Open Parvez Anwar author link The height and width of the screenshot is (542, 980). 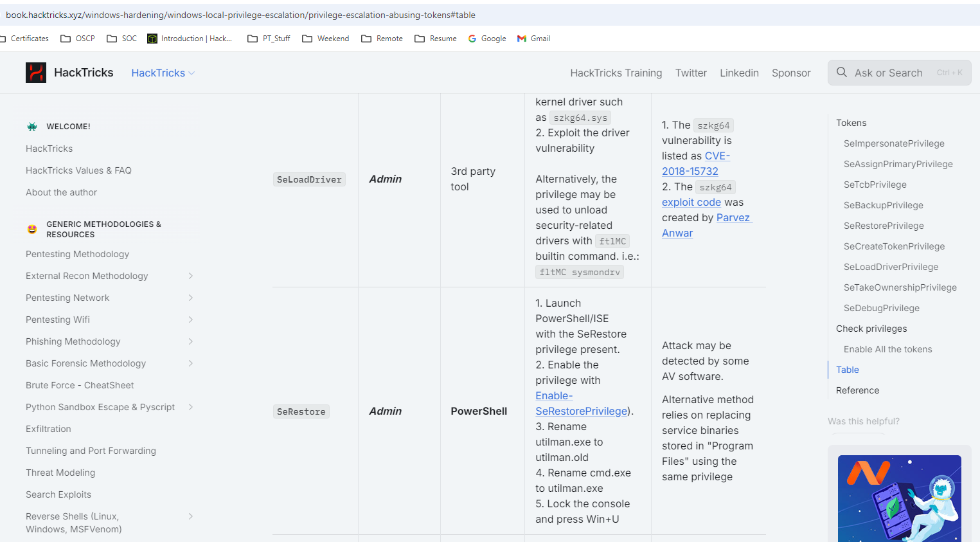tap(706, 225)
